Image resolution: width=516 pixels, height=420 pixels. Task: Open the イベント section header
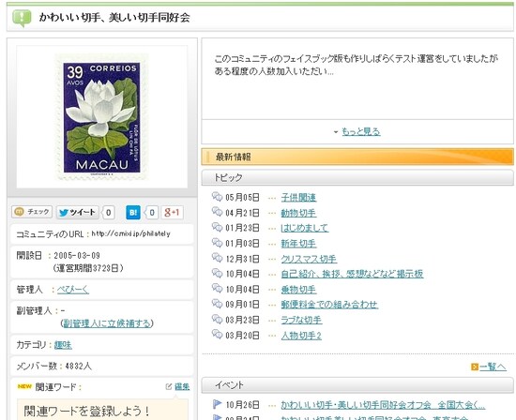point(357,385)
